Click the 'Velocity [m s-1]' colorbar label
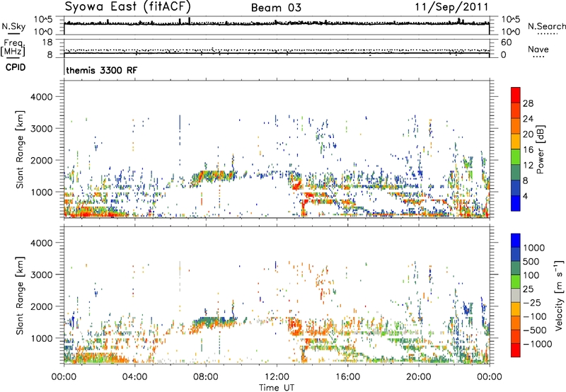The height and width of the screenshot is (392, 566). (559, 295)
